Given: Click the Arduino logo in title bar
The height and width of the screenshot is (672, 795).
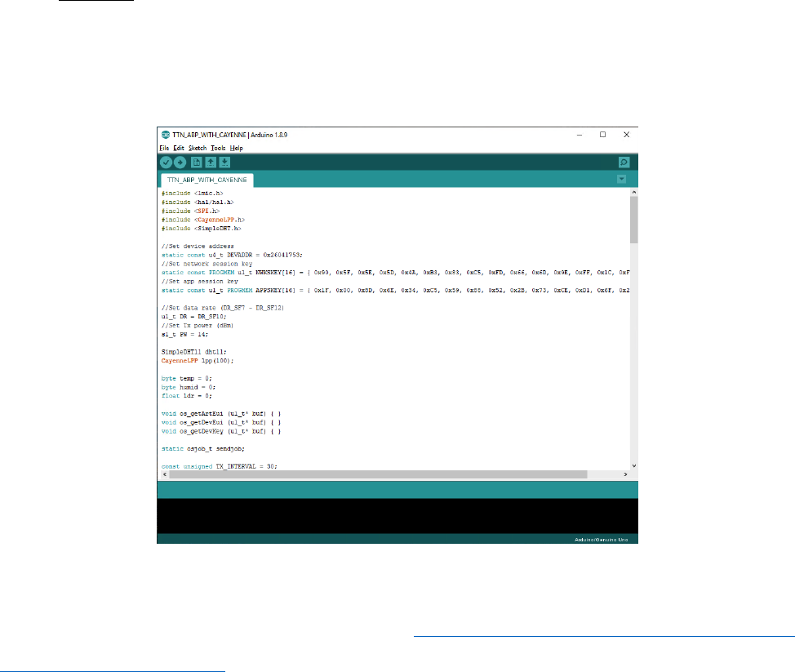Looking at the screenshot, I should (166, 135).
